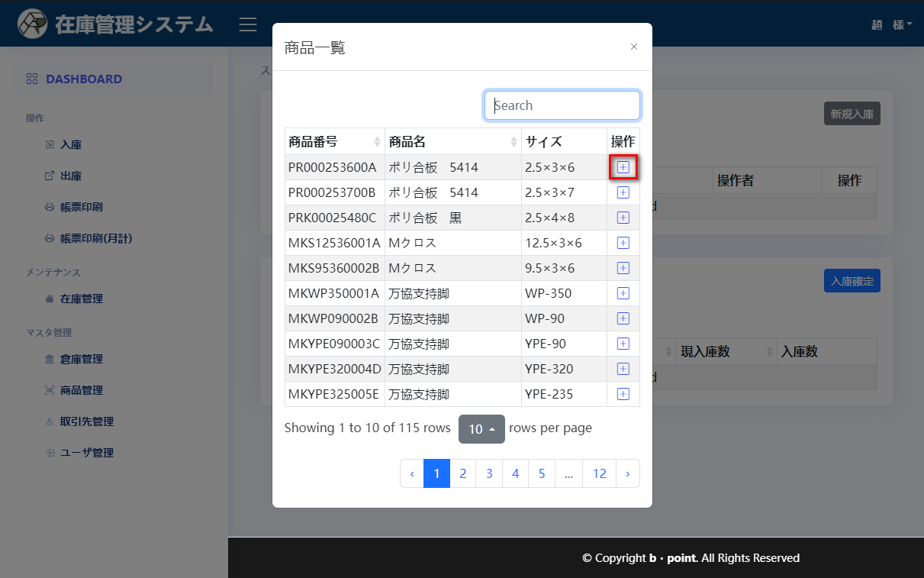Go to page 2 of product list

point(462,473)
